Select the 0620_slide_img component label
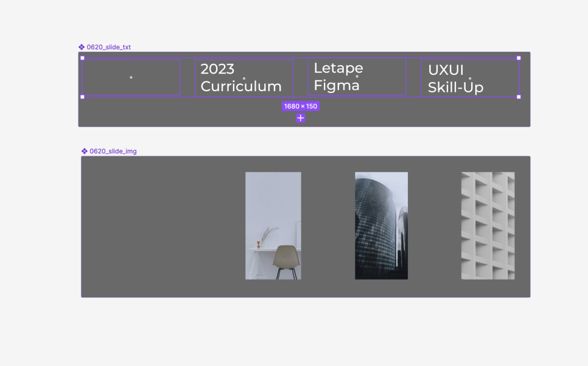The image size is (588, 366). coord(113,151)
